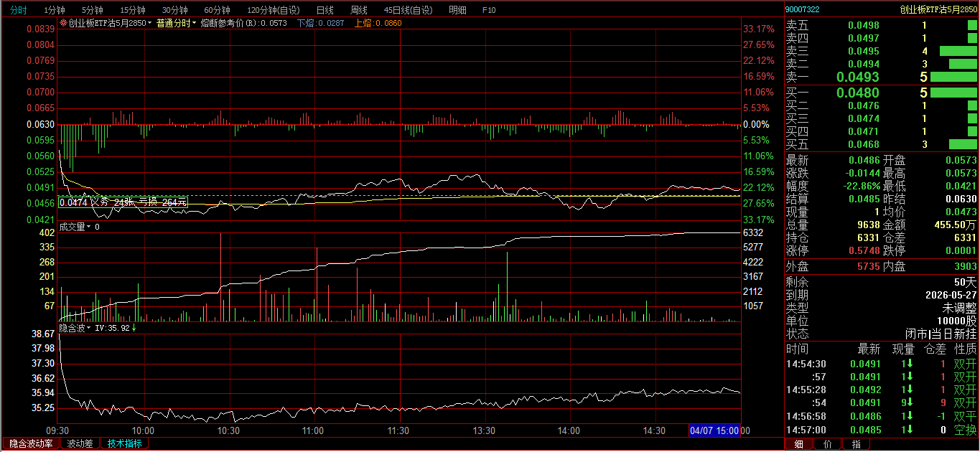Click the 明细 details button
Viewport: 980px width, 452px height.
(457, 10)
